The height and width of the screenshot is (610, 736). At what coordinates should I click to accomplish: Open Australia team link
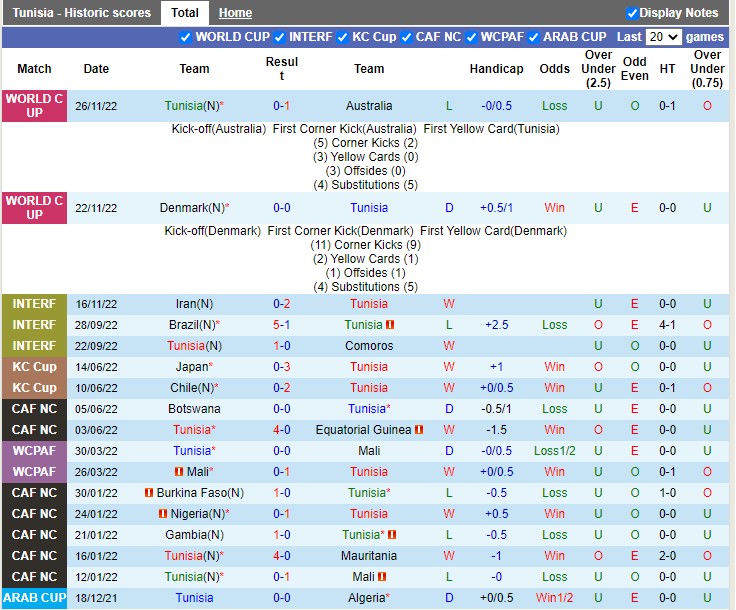[369, 106]
